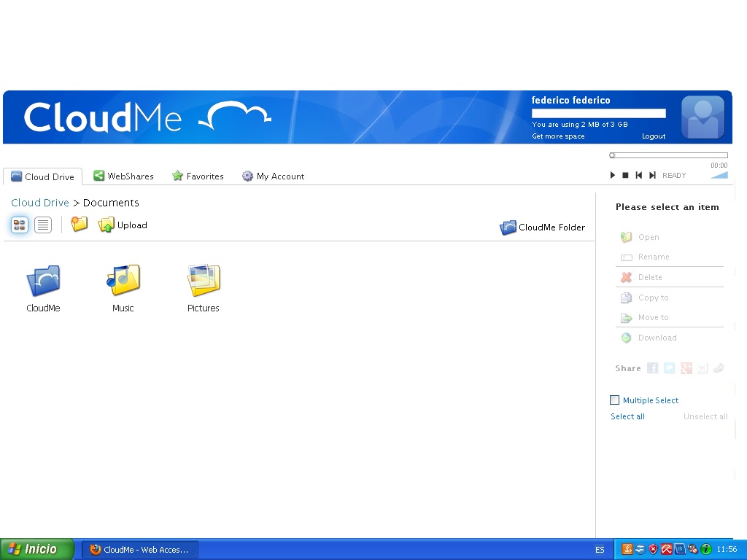Share via Google Plus icon
Image resolution: width=747 pixels, height=560 pixels.
point(686,368)
